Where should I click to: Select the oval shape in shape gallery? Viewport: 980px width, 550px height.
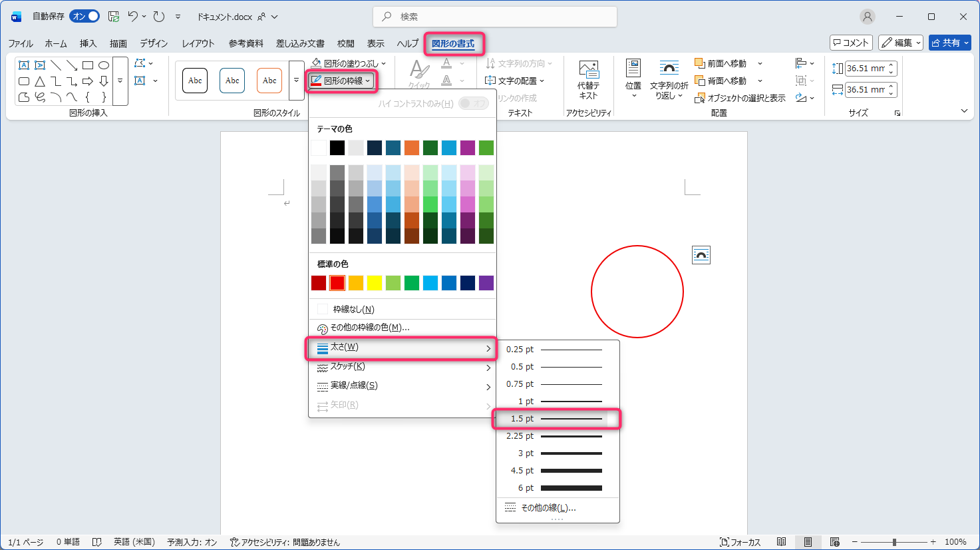[x=104, y=65]
